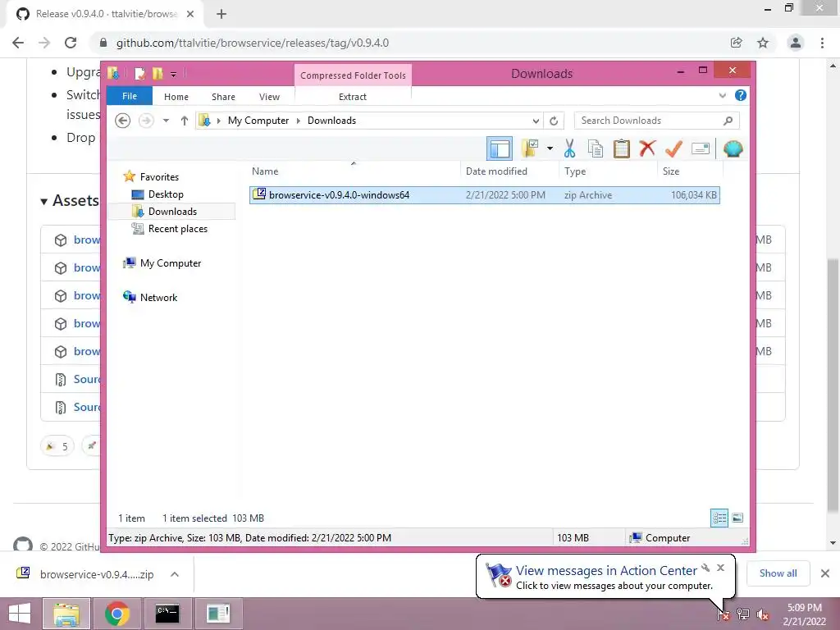Click New Folder quick access icon

click(157, 73)
